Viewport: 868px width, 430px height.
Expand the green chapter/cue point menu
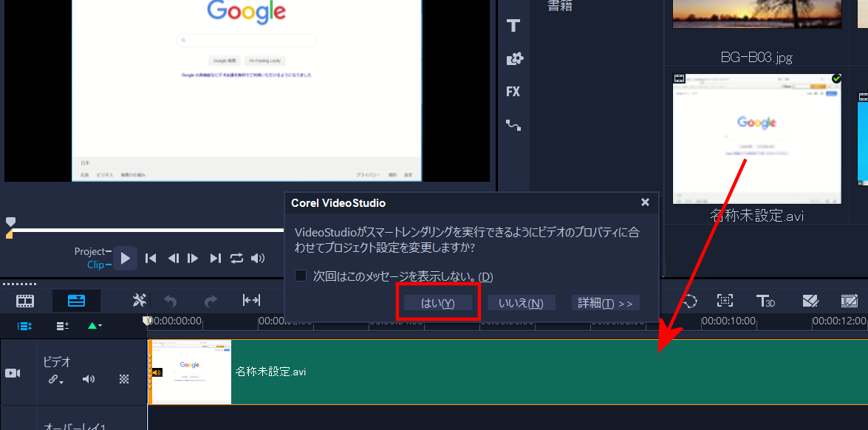click(95, 326)
